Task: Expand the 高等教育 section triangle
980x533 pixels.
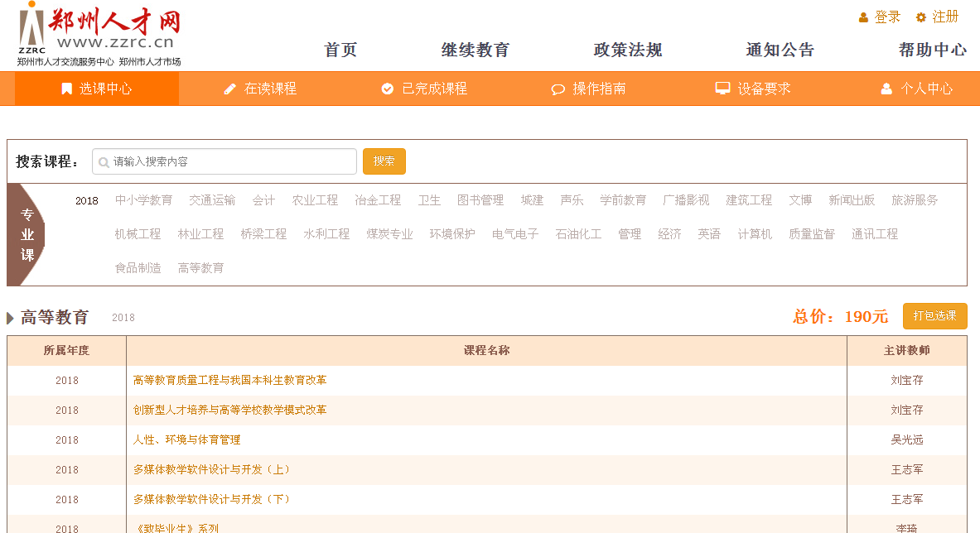Action: point(10,318)
